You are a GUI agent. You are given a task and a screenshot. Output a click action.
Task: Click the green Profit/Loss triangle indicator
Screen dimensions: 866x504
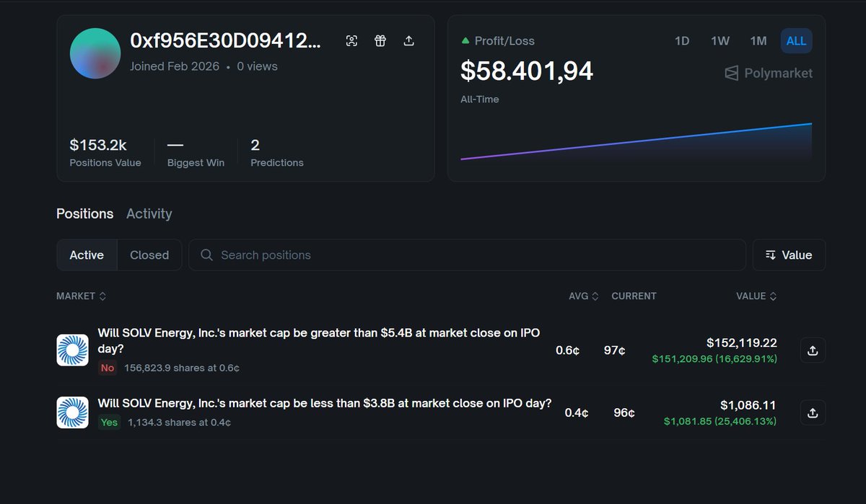click(465, 41)
